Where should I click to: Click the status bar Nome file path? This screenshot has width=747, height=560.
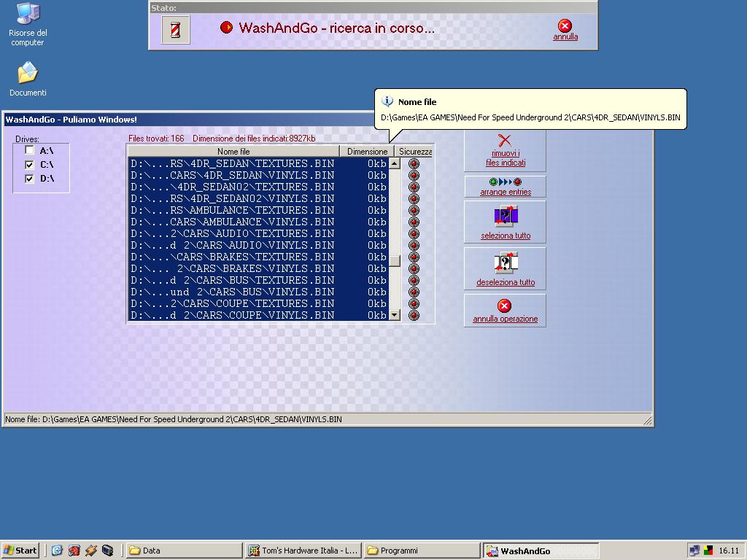coord(174,419)
